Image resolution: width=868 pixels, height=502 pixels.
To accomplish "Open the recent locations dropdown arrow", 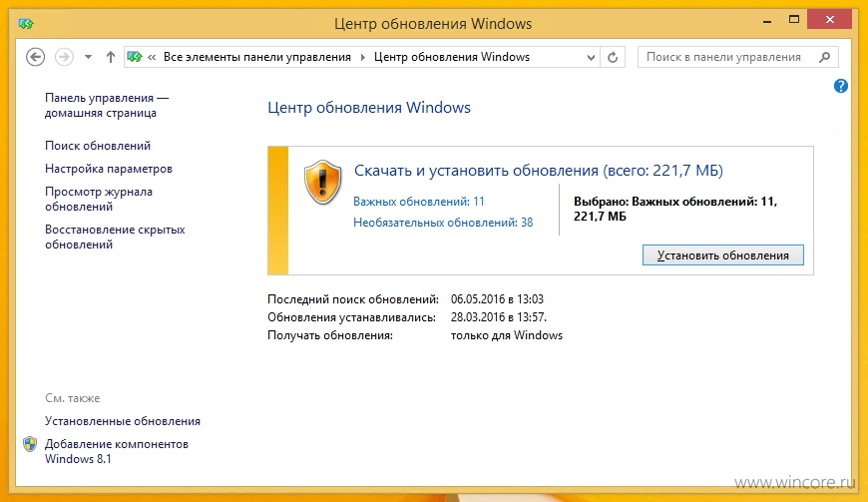I will tap(88, 57).
